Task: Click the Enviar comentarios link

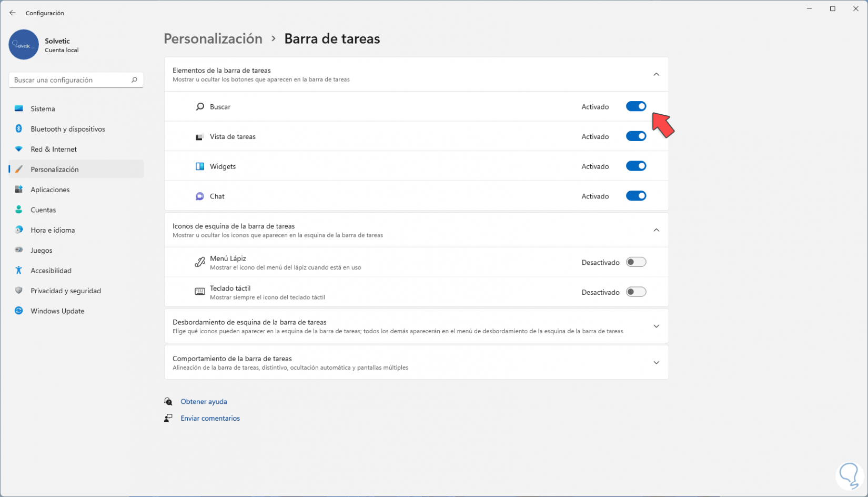Action: point(210,419)
